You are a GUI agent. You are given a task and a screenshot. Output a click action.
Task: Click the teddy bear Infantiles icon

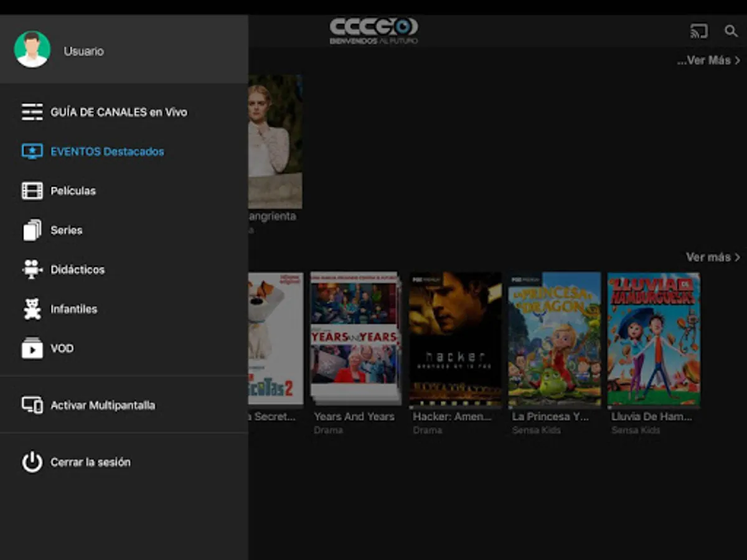point(32,309)
